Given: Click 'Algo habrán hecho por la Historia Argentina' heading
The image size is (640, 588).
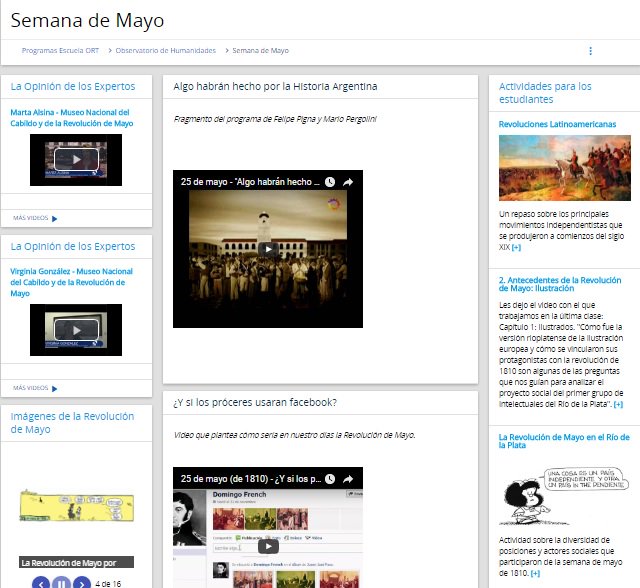Looking at the screenshot, I should click(x=275, y=87).
